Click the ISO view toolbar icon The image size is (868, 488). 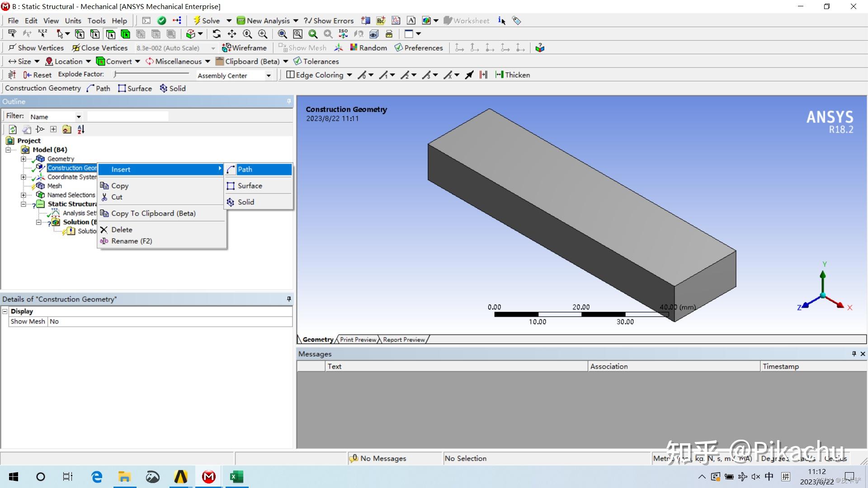click(343, 34)
